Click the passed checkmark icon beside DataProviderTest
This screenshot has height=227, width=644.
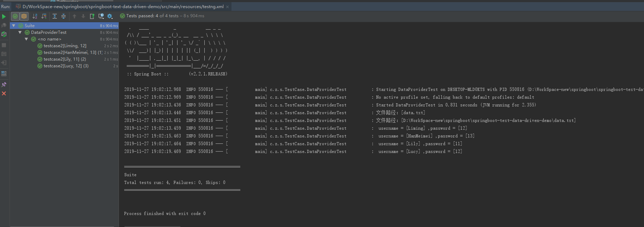coord(27,32)
